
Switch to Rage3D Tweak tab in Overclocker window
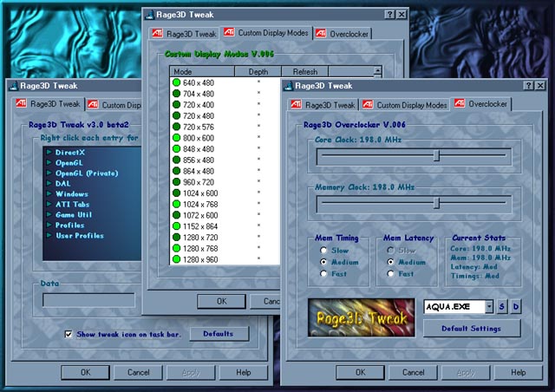(x=323, y=105)
